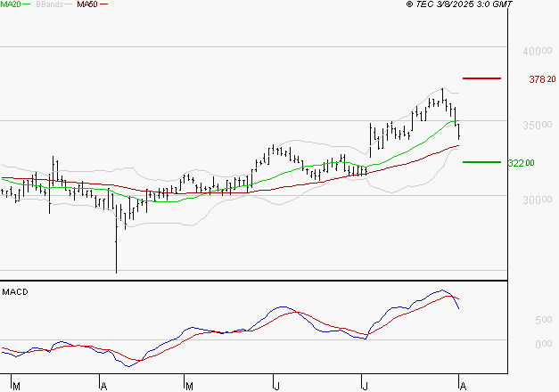
Task: Click the red MA50 legend line sample
Action: pyautogui.click(x=103, y=5)
